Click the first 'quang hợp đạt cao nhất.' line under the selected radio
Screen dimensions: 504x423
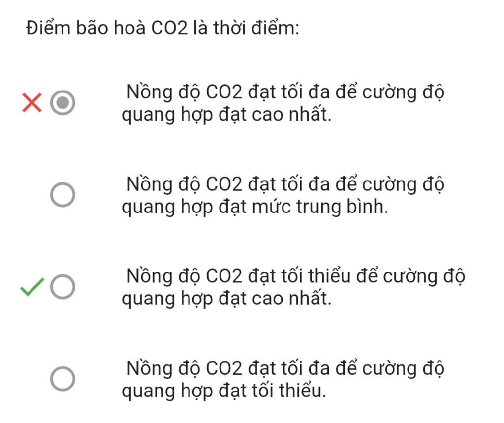tap(226, 115)
